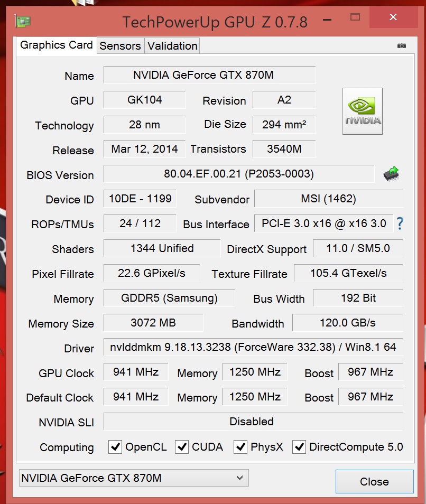Click the bus interface question mark
Image resolution: width=426 pixels, height=504 pixels.
tap(400, 223)
